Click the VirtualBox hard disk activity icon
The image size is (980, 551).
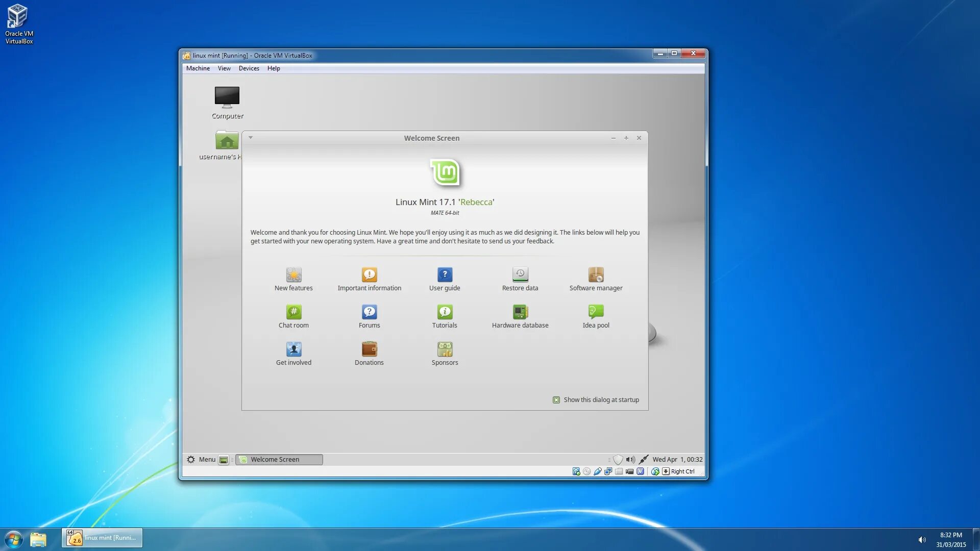576,471
